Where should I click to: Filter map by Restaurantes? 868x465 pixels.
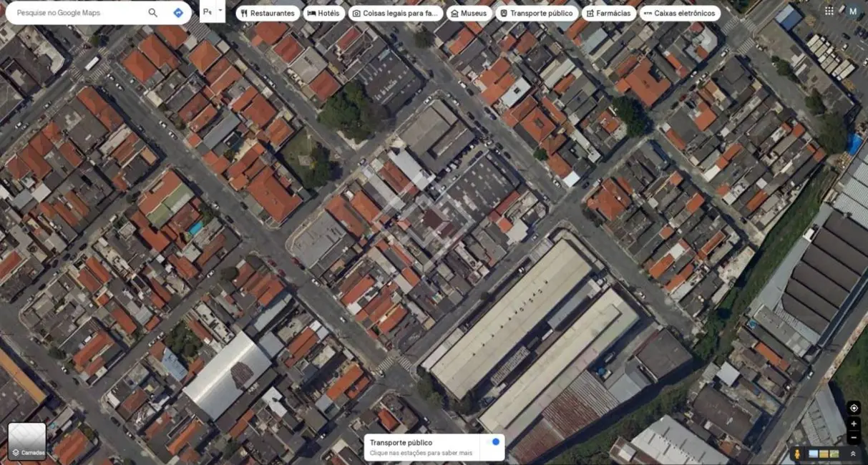pyautogui.click(x=268, y=13)
